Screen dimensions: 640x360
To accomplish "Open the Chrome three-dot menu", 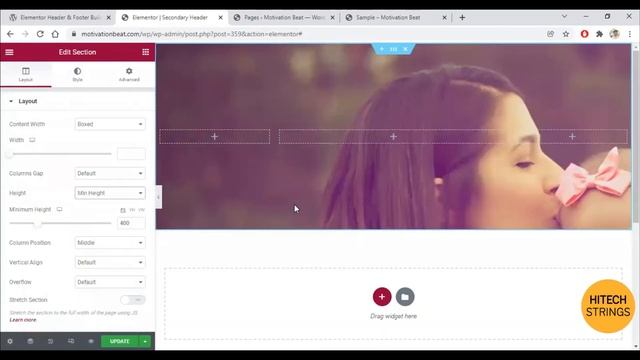I will (x=630, y=34).
